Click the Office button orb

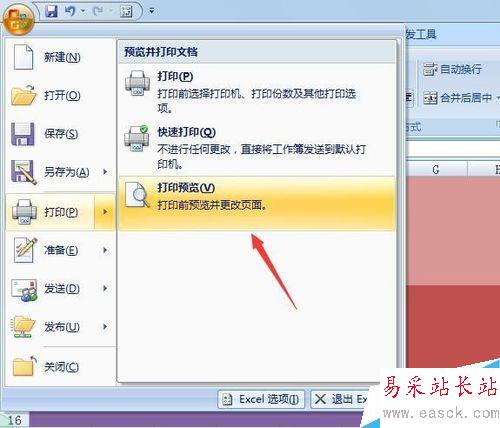(18, 19)
